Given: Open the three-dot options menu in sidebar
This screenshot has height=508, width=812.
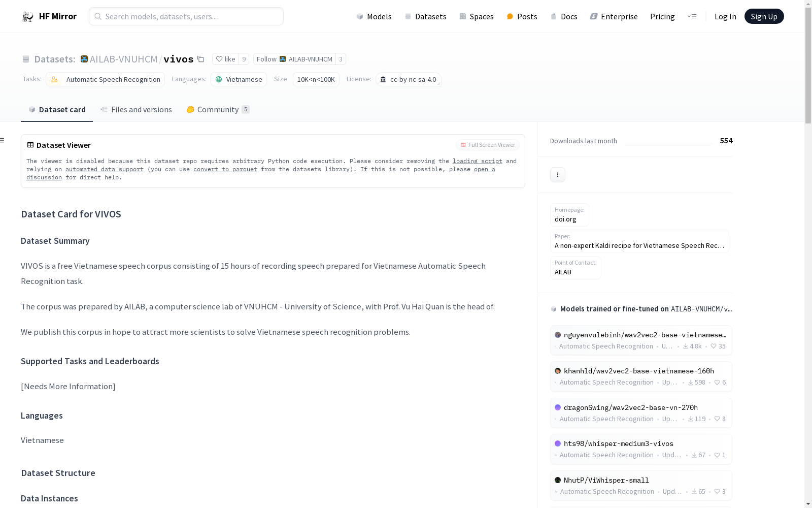Looking at the screenshot, I should pyautogui.click(x=558, y=175).
